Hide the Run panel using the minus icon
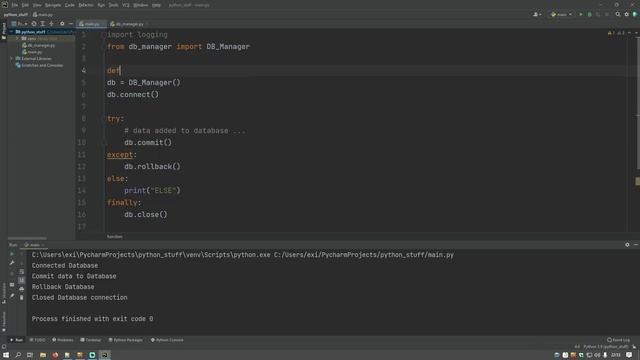Image resolution: width=640 pixels, height=360 pixels. click(636, 244)
